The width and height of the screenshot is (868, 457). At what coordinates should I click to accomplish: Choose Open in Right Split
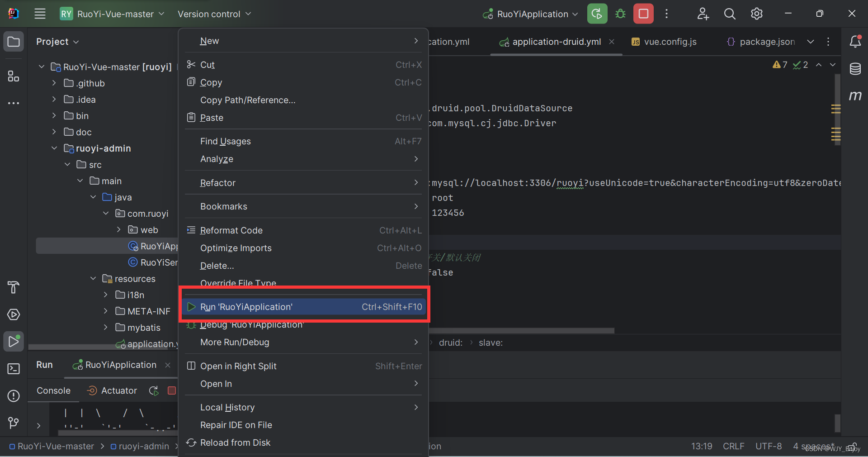(x=304, y=366)
